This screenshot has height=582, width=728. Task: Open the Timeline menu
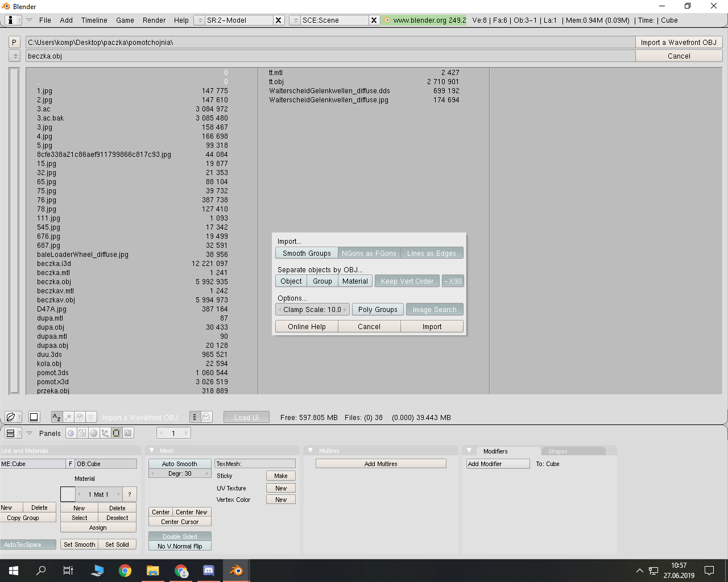pos(94,20)
